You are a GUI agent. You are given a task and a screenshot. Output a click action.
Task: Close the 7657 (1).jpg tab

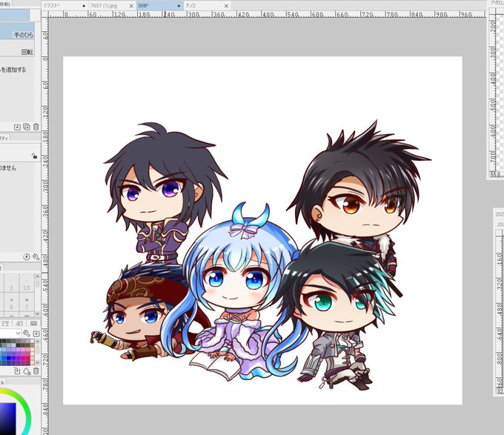(x=131, y=6)
